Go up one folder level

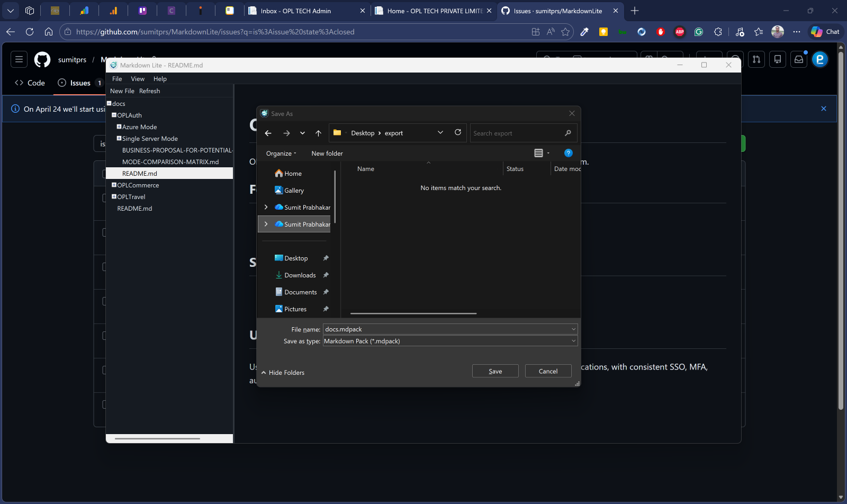pyautogui.click(x=318, y=133)
